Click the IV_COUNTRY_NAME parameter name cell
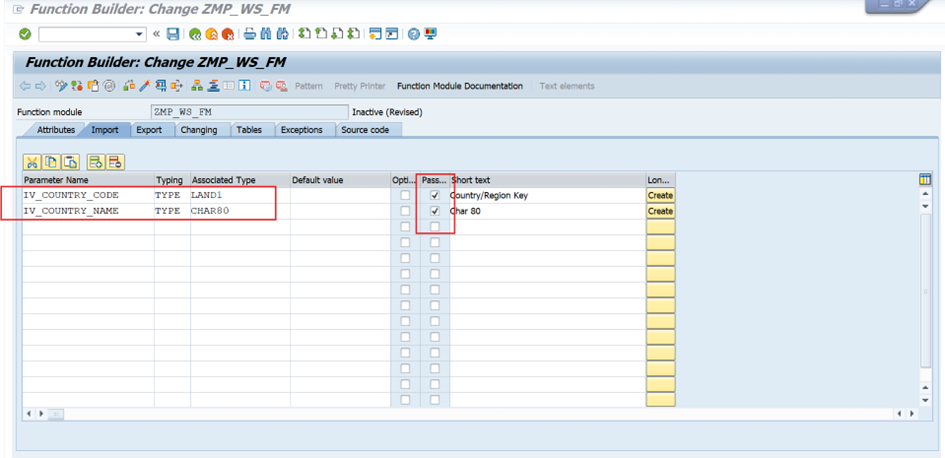Viewport: 945px width, 458px height. pyautogui.click(x=88, y=211)
